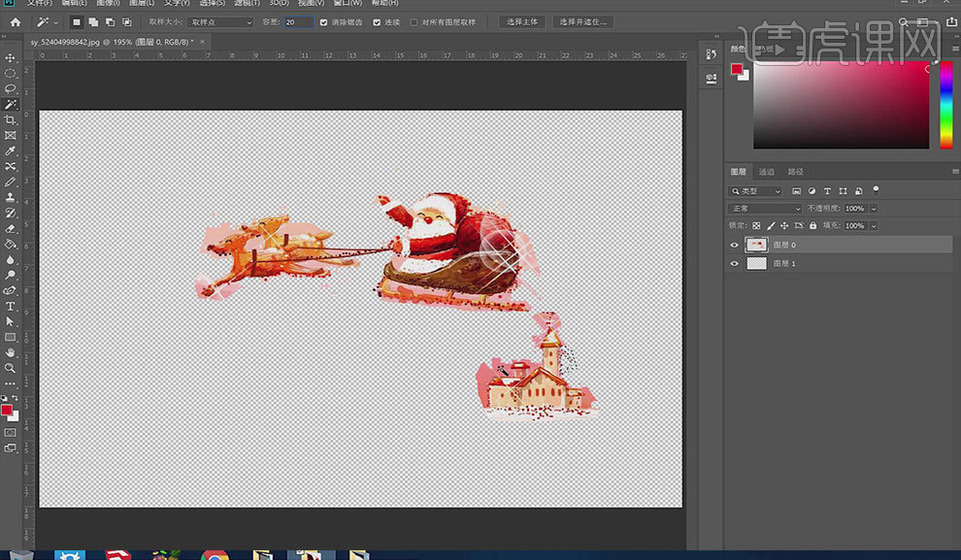Select the Lasso tool
This screenshot has height=560, width=961.
tap(11, 89)
